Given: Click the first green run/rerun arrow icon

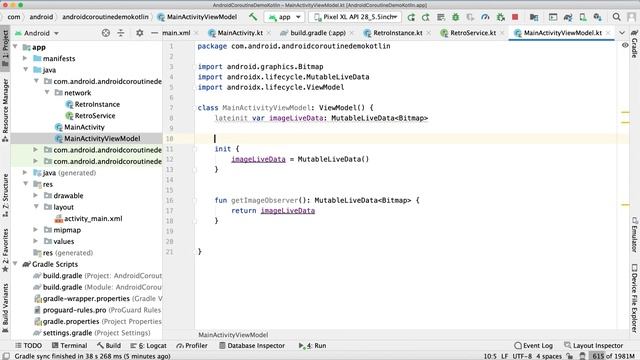Looking at the screenshot, I should click(411, 17).
